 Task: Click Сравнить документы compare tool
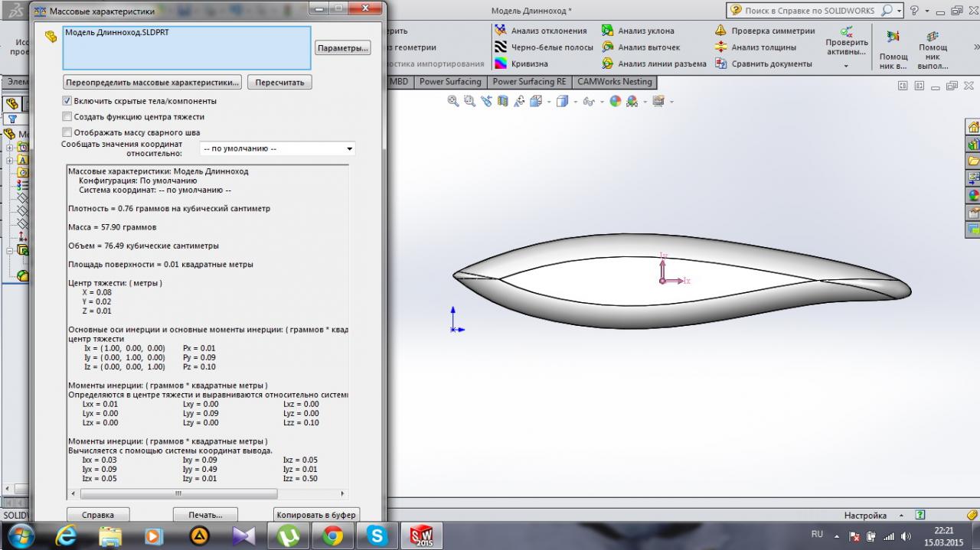(720, 64)
